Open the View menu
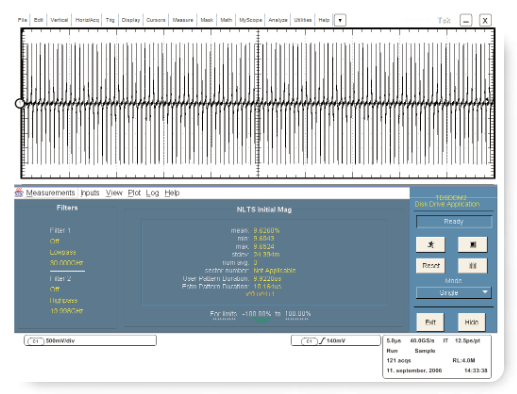 [x=114, y=193]
